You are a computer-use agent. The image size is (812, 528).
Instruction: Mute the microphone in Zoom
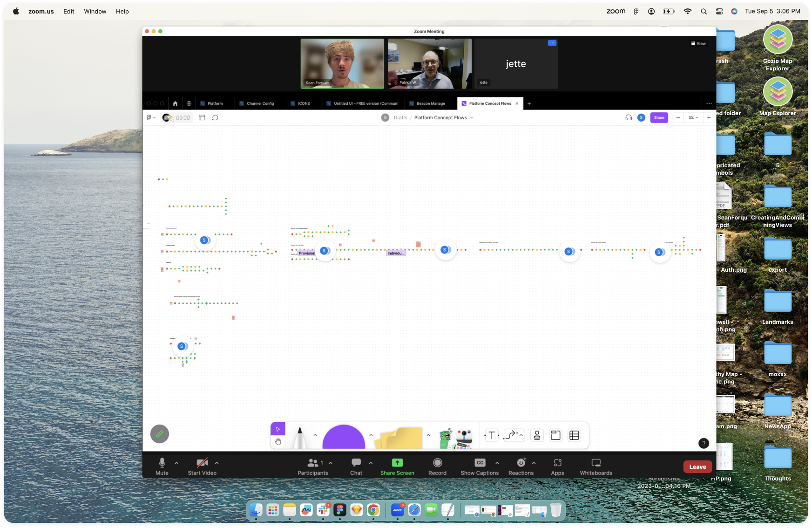162,466
